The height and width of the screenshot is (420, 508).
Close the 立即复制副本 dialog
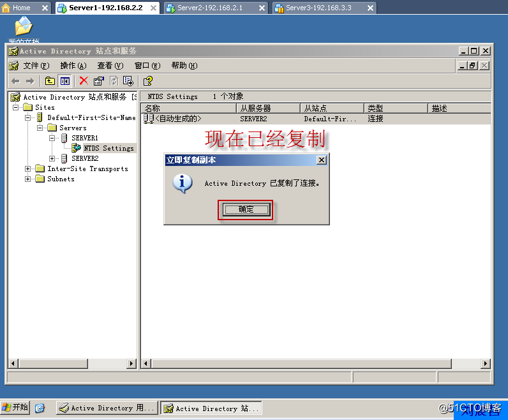point(321,160)
